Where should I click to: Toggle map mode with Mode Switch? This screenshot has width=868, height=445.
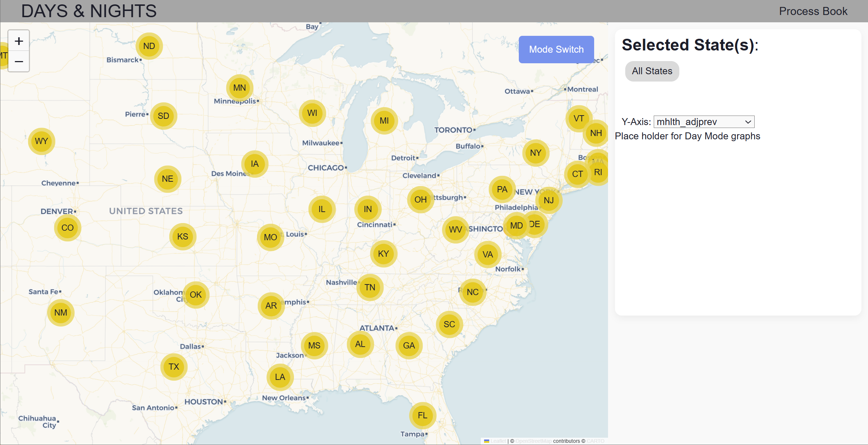coord(556,49)
